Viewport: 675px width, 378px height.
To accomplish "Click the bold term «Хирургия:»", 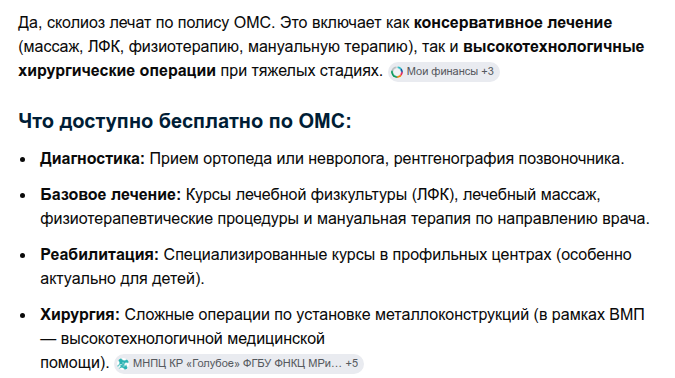I will click(80, 315).
